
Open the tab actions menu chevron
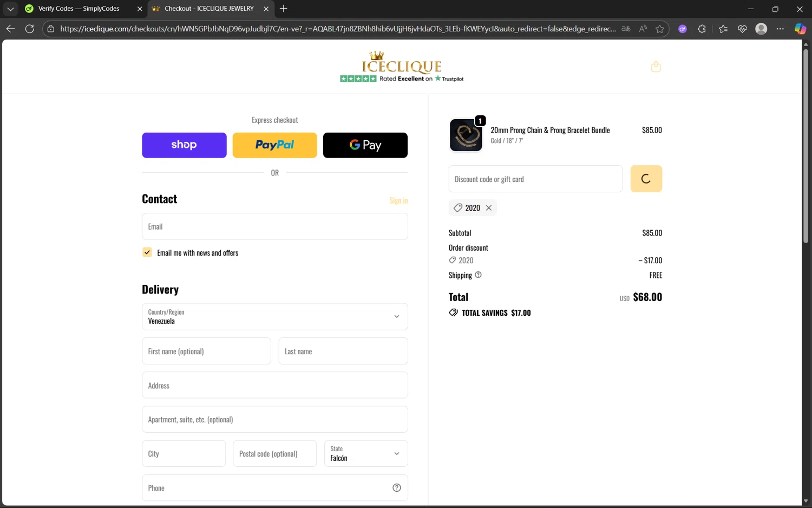pyautogui.click(x=10, y=9)
